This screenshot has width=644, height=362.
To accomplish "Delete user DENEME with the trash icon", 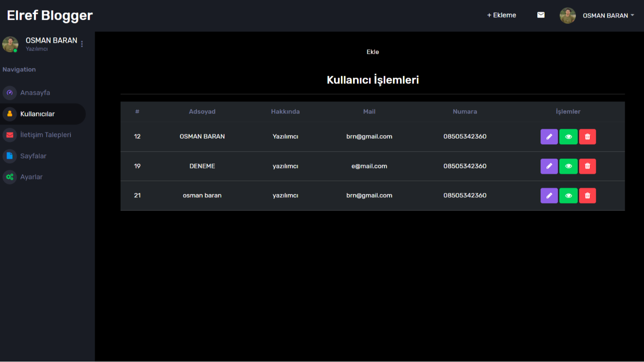I will pyautogui.click(x=587, y=166).
